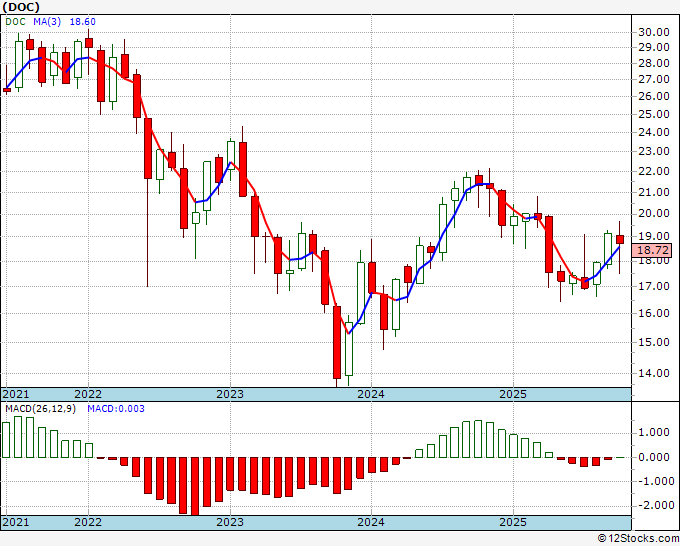Click the 15.00 price axis label

(654, 342)
